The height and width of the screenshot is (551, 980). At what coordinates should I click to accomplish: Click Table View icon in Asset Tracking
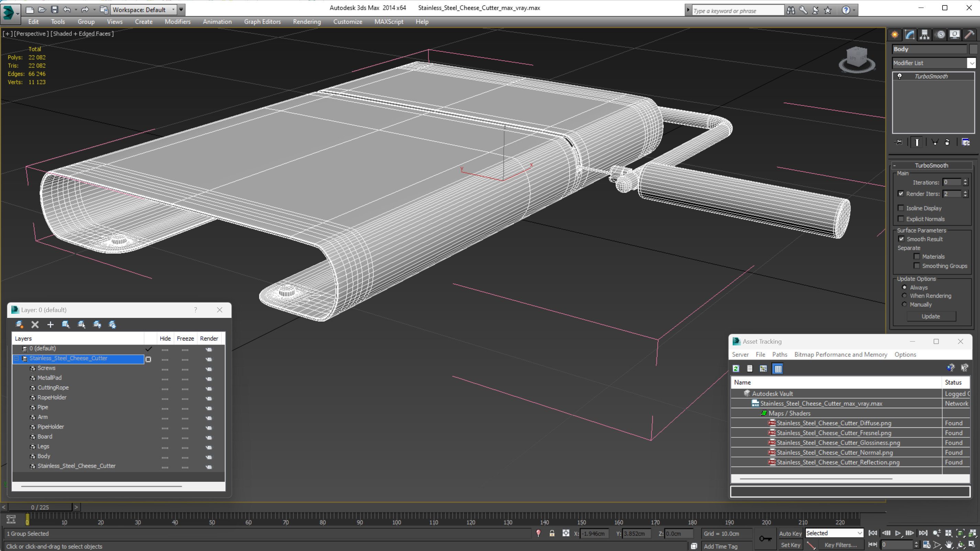(x=778, y=368)
